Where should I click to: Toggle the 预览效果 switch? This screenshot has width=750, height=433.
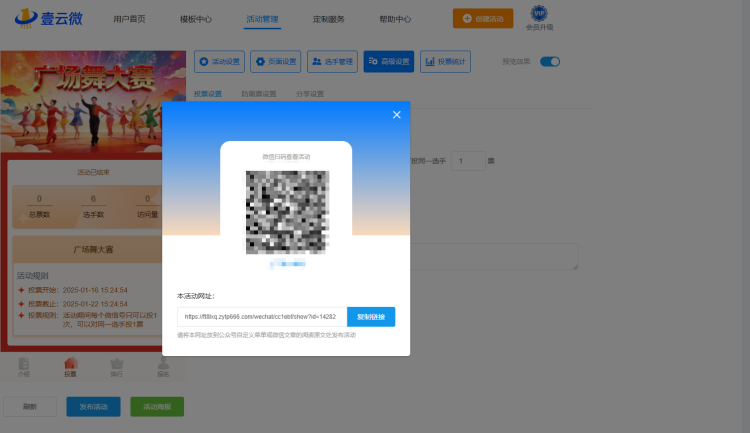click(x=550, y=61)
